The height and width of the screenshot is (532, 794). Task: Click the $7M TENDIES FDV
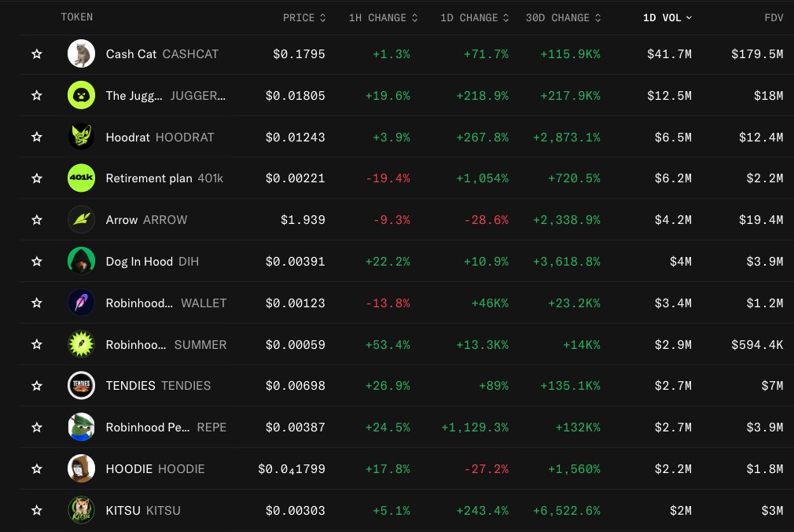772,386
